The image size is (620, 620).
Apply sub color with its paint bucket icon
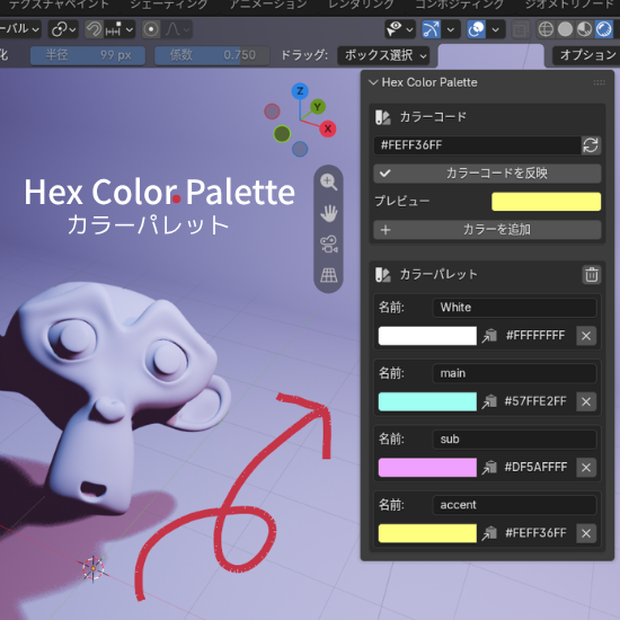click(x=490, y=467)
